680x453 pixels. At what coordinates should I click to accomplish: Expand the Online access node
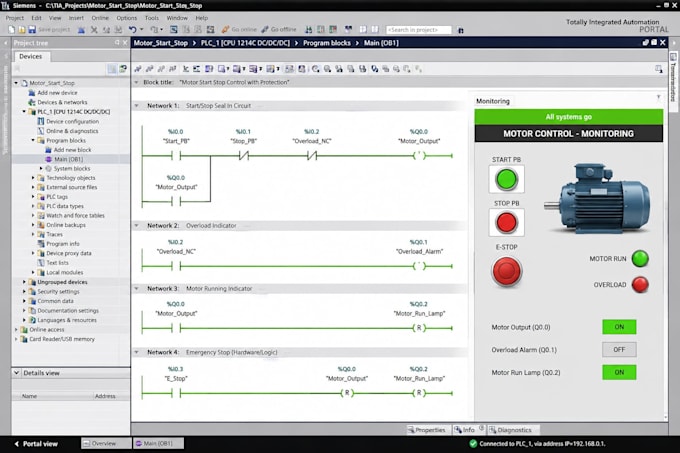click(16, 329)
